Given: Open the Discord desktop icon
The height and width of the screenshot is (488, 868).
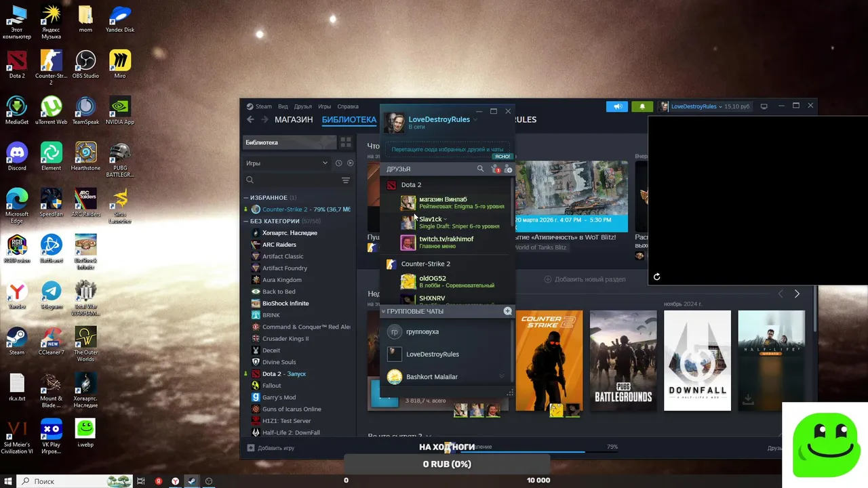Looking at the screenshot, I should tap(17, 156).
